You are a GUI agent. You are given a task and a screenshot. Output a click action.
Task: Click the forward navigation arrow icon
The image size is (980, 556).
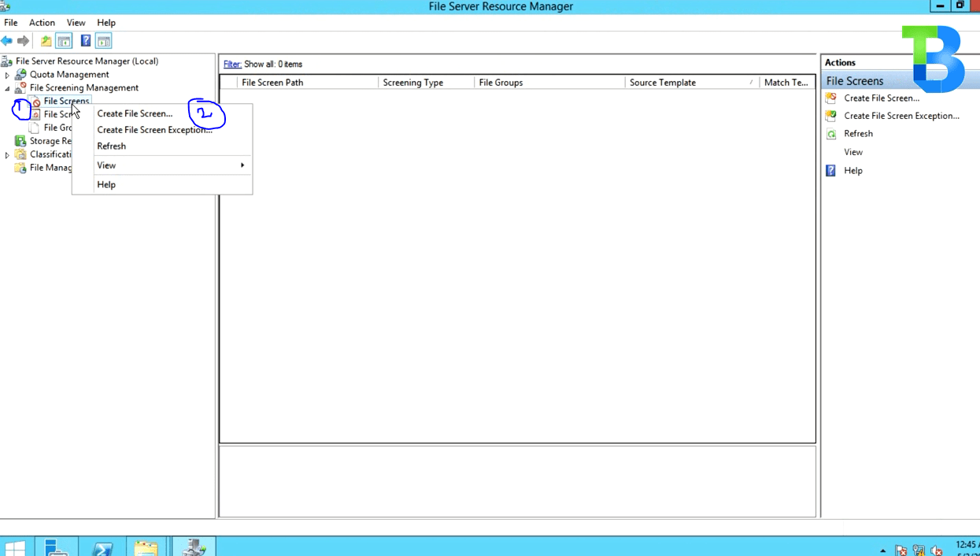(x=22, y=41)
